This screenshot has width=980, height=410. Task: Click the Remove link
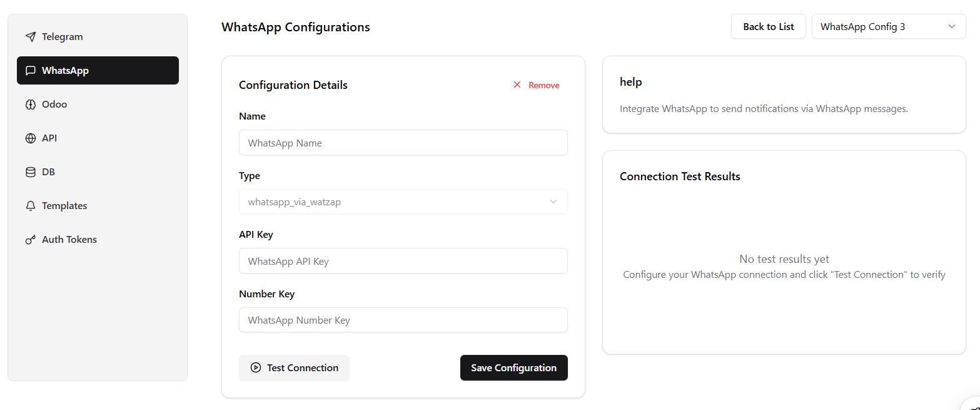543,85
